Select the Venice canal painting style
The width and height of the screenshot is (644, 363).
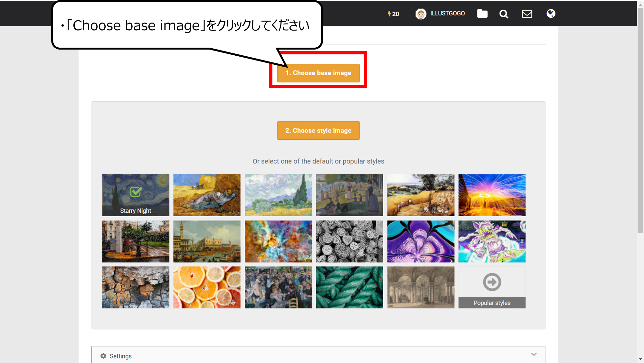click(x=207, y=241)
